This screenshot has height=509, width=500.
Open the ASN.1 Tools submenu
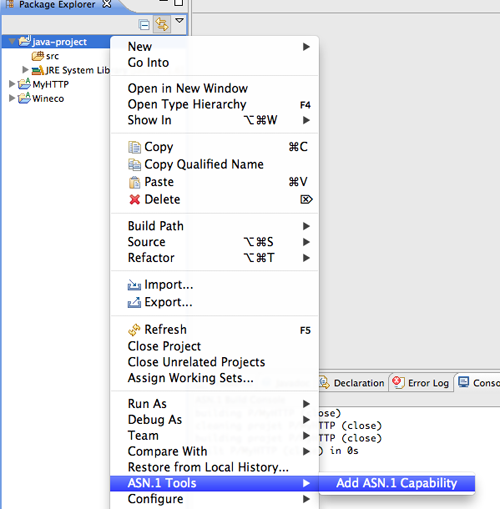point(214,483)
